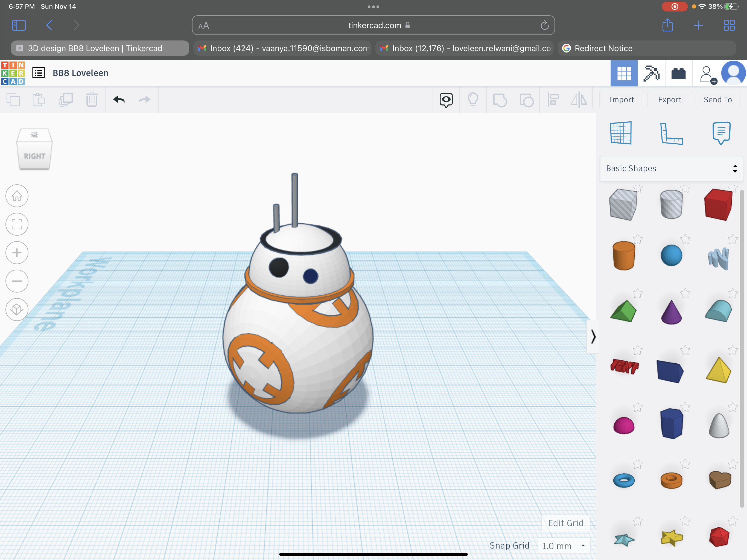Screen dimensions: 747x560
Task: Select the magenta Half Sphere shape
Action: point(623,425)
